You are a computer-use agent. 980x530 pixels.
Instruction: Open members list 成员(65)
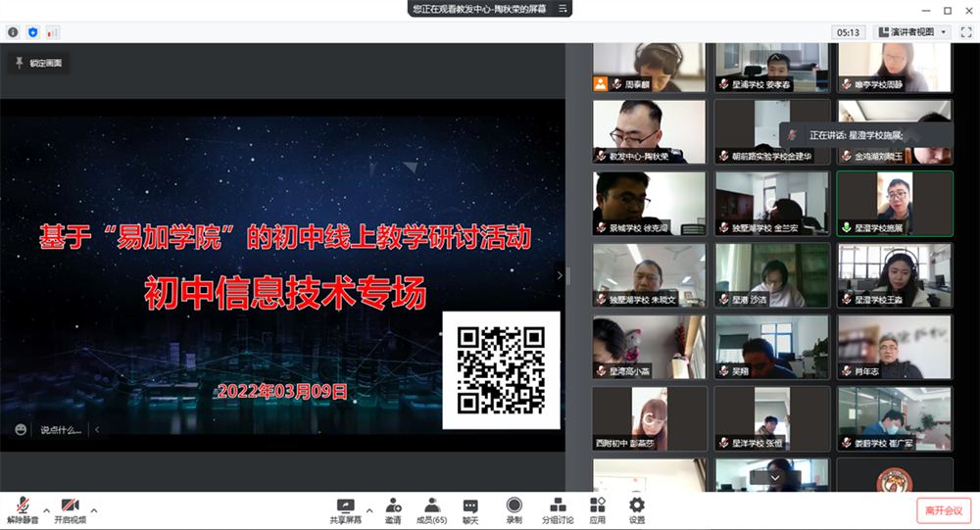coord(431,510)
